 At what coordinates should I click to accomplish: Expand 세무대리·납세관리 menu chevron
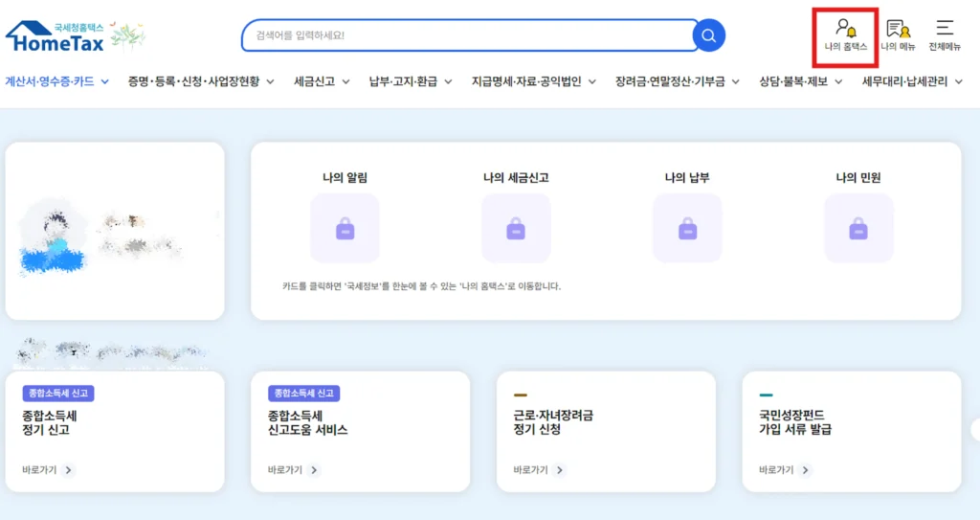pyautogui.click(x=958, y=82)
